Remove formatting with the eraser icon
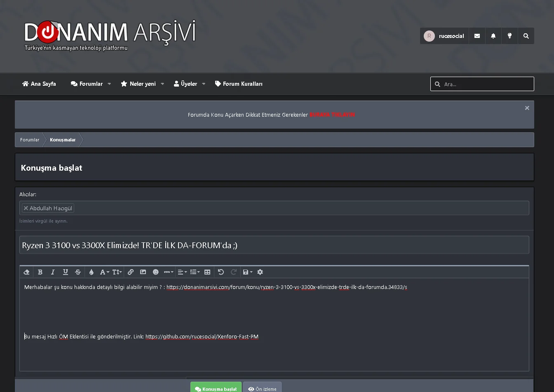 [x=26, y=272]
